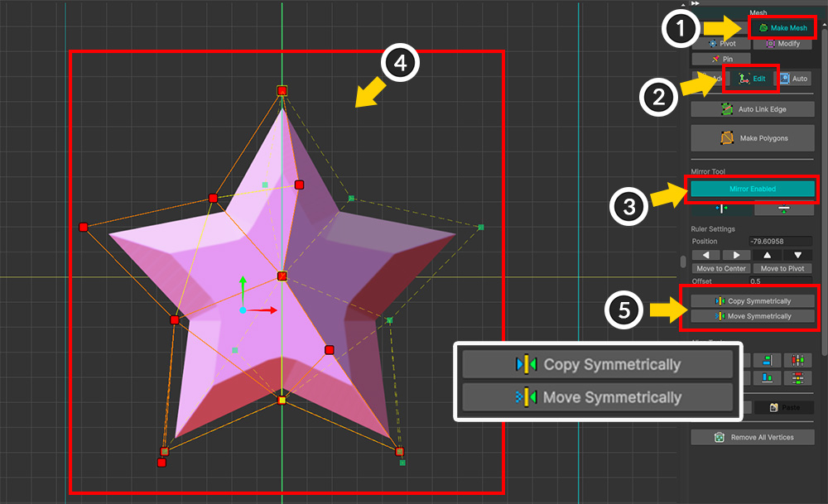This screenshot has width=828, height=504.
Task: Click the cyan origin dot of the gizmo
Action: pyautogui.click(x=243, y=310)
